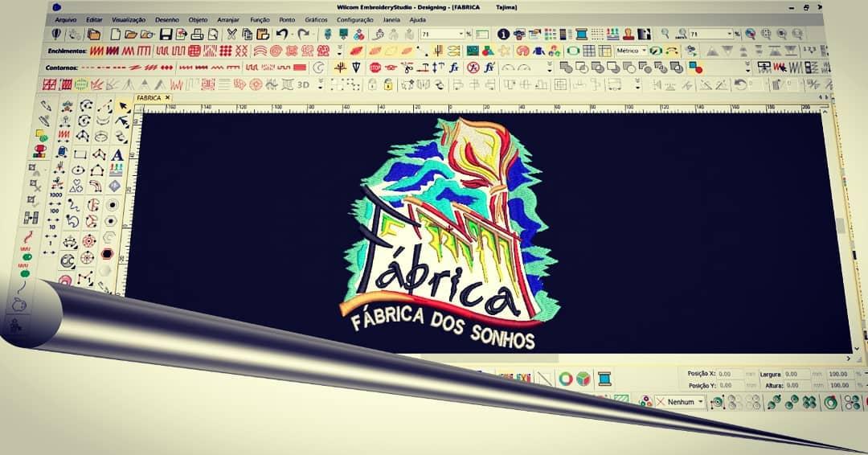868x455 pixels.
Task: Click the Undo arrow icon
Action: (x=282, y=35)
